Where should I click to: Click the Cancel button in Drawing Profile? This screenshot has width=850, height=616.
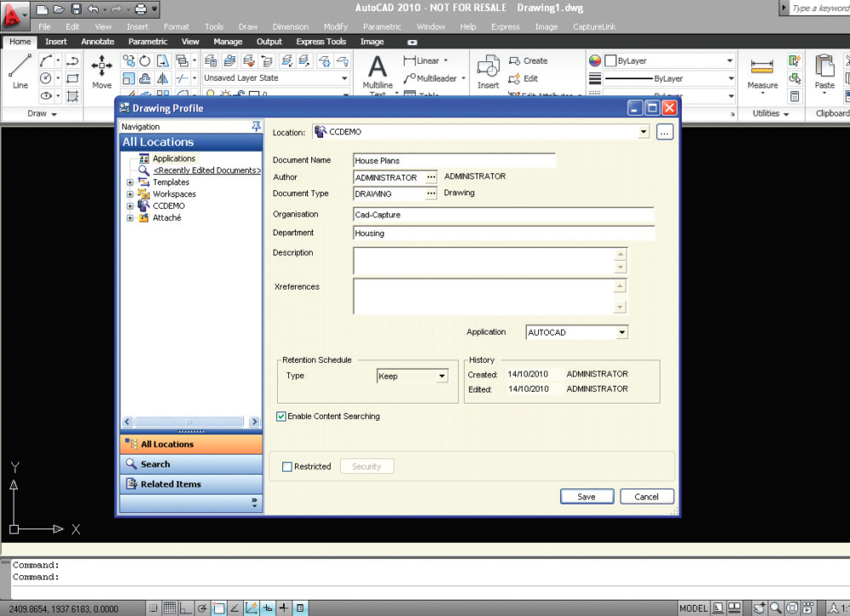pyautogui.click(x=646, y=497)
